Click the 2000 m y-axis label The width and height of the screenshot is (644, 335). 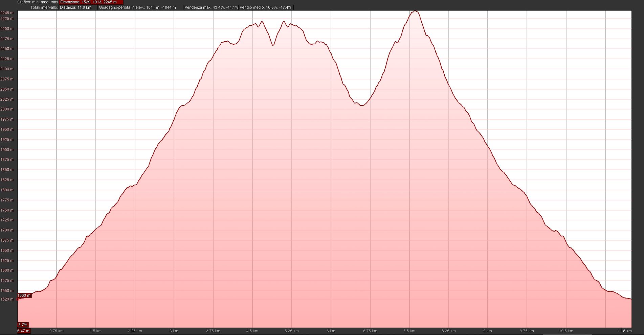[7, 109]
